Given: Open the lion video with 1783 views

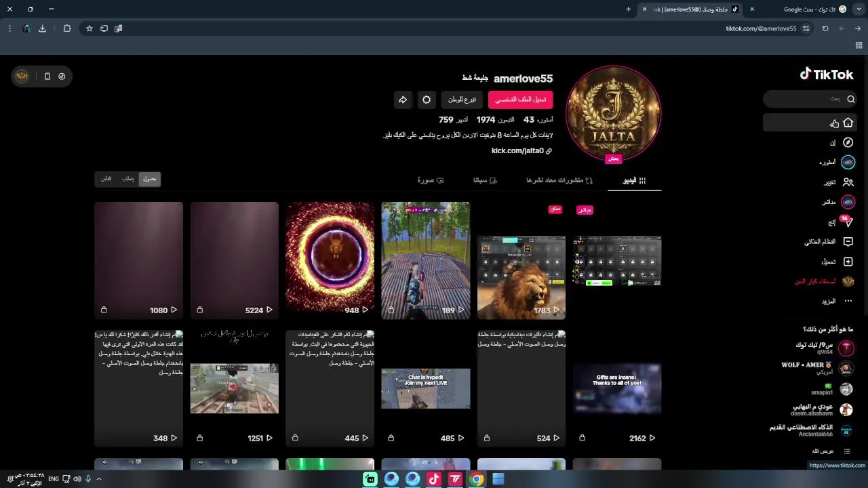Looking at the screenshot, I should (521, 260).
